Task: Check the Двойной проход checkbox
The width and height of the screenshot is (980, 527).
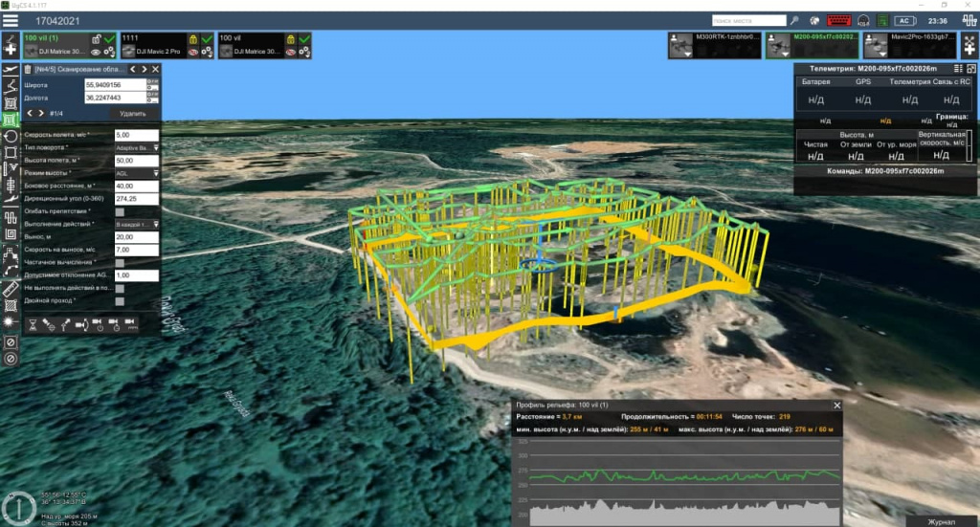Action: (x=120, y=300)
